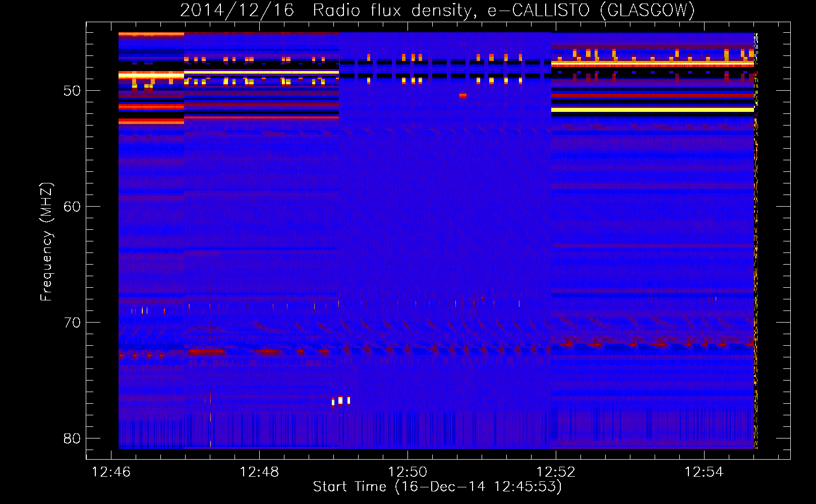This screenshot has width=816, height=504.
Task: Click the plot title 'Radio flux density, e-CALLISTO (GLASGOW)'
Action: [x=503, y=10]
